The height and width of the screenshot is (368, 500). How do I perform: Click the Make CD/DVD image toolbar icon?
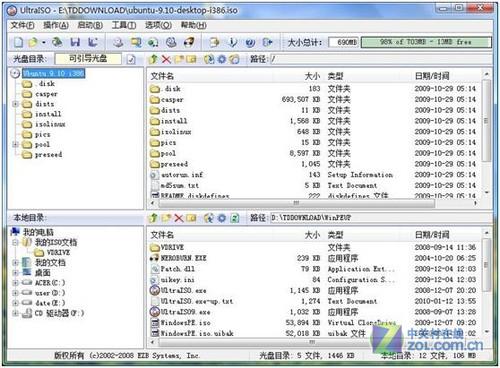coord(118,42)
